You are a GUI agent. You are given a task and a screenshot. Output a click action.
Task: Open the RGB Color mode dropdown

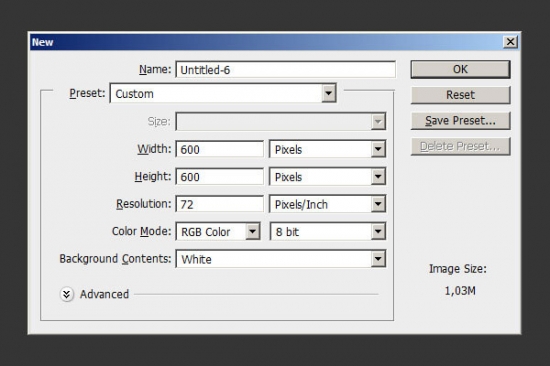[218, 231]
